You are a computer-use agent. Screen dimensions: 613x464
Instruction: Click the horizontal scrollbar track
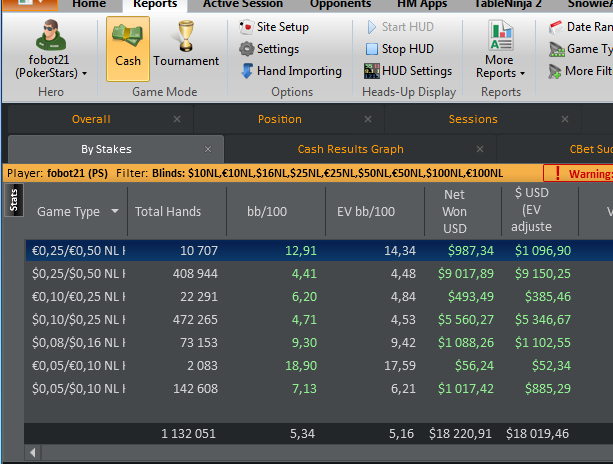327,453
